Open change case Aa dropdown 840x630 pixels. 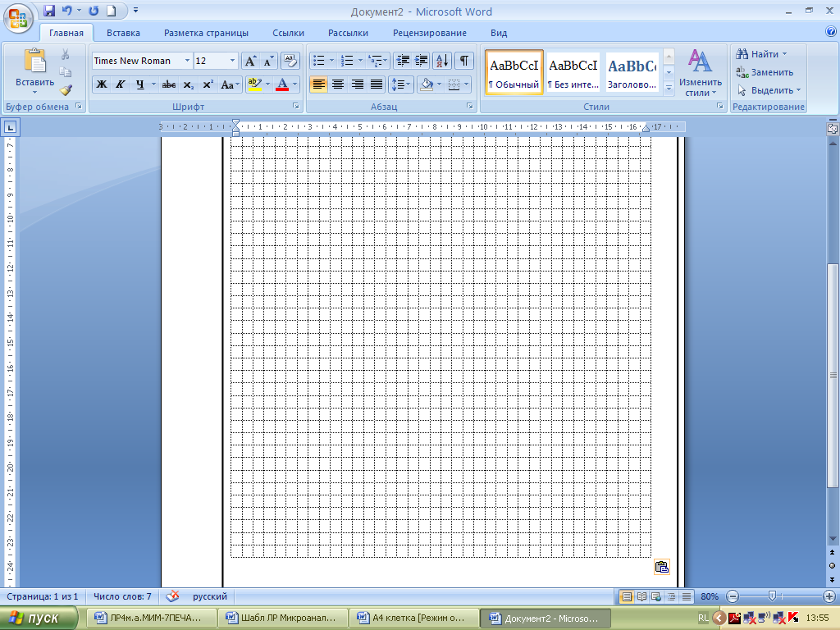[x=230, y=84]
